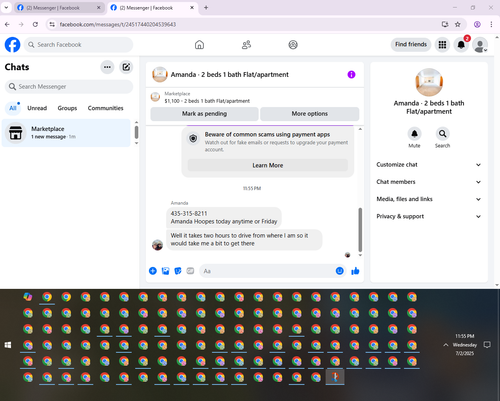The image size is (500, 401).
Task: Expand Media, files and links section
Action: [x=429, y=199]
